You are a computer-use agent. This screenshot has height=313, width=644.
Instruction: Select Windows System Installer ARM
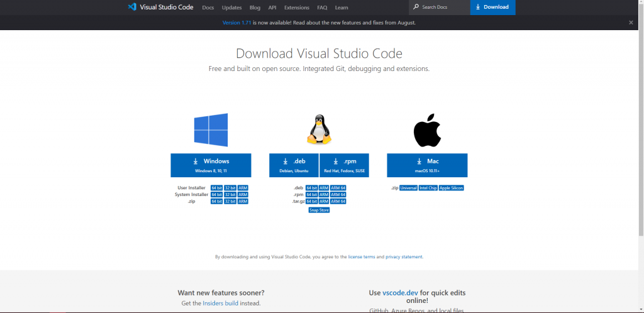click(243, 194)
